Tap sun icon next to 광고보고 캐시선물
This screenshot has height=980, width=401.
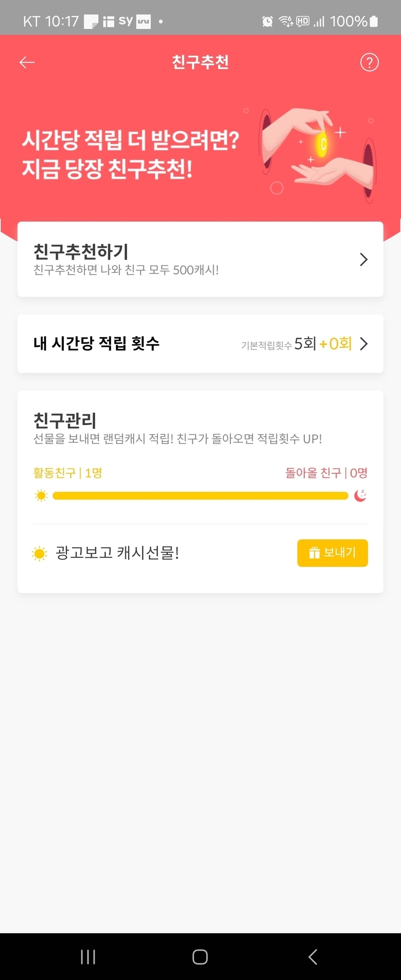[40, 554]
